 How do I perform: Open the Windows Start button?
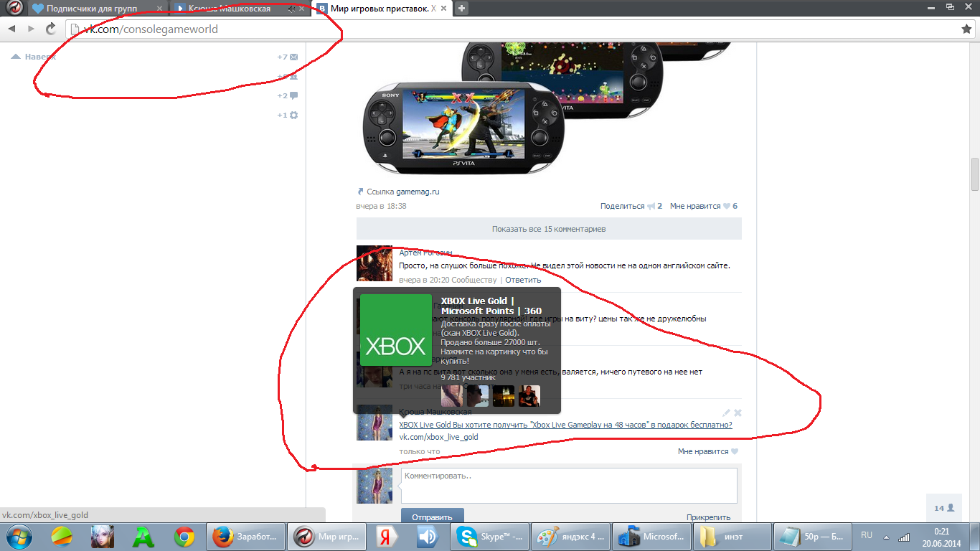pos(19,536)
